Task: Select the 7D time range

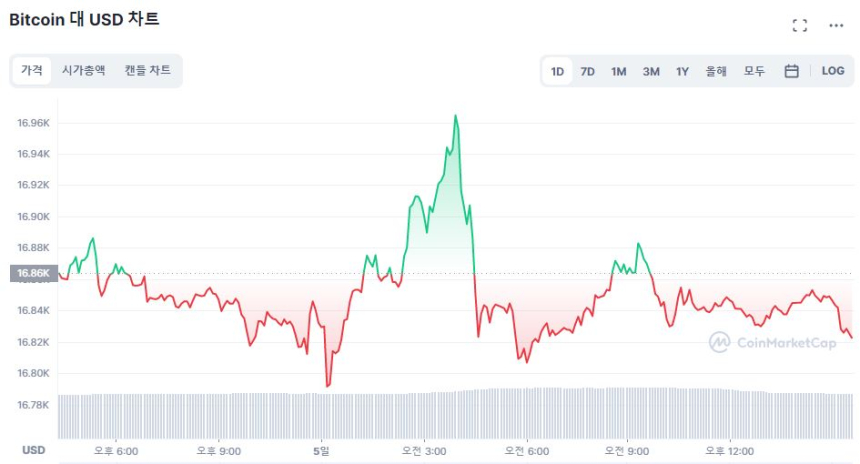Action: [588, 71]
